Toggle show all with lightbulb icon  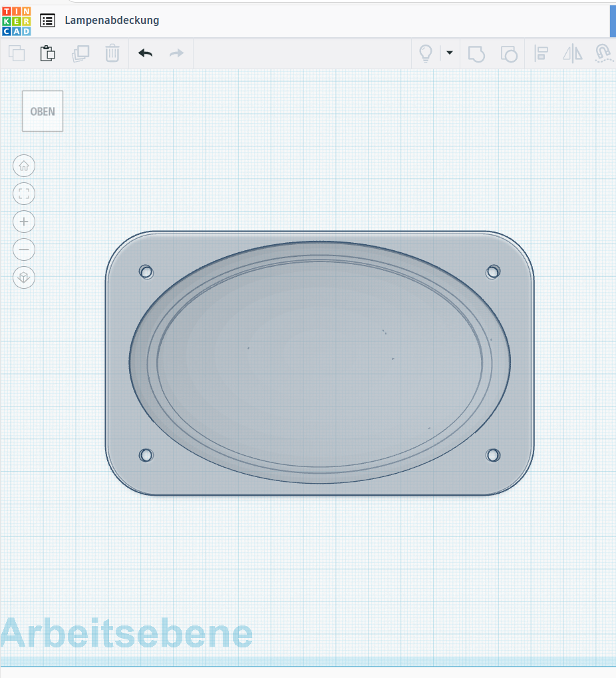coord(426,54)
